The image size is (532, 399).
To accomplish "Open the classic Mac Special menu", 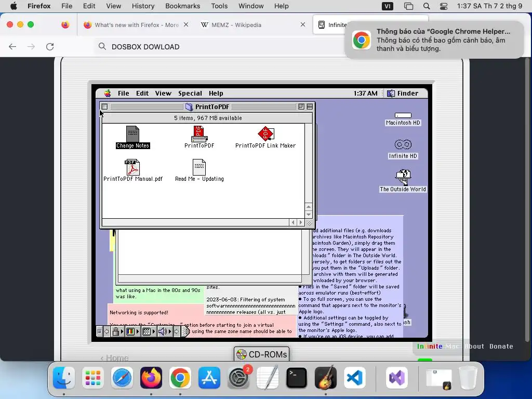I will [x=190, y=94].
